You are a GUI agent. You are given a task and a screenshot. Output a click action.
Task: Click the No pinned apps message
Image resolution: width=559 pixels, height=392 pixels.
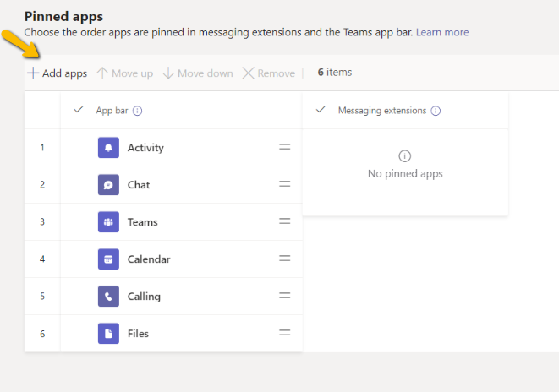405,174
